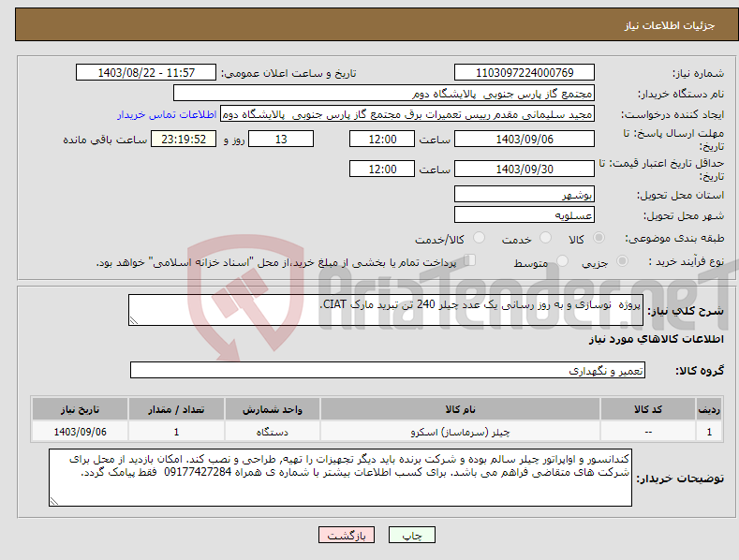Click the row number 1 cell
Image resolution: width=739 pixels, height=560 pixels.
click(709, 432)
